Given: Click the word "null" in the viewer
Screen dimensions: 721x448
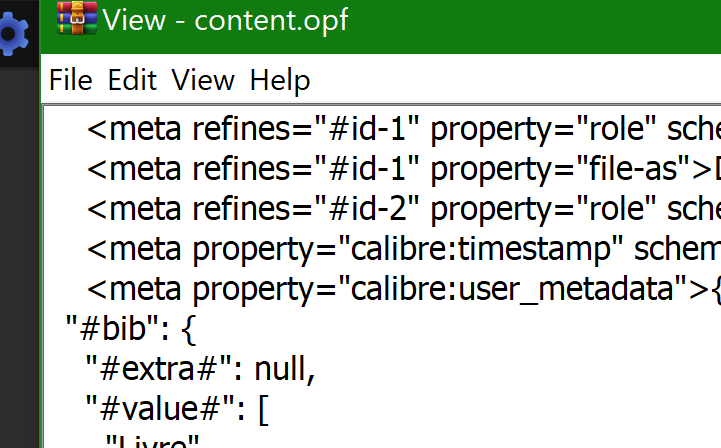Looking at the screenshot, I should click(285, 369).
